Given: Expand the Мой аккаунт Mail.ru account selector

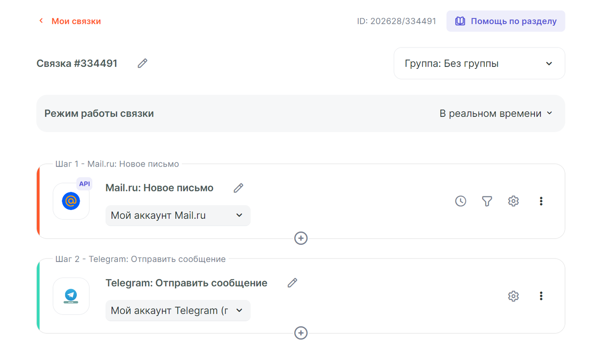Looking at the screenshot, I should pos(178,215).
